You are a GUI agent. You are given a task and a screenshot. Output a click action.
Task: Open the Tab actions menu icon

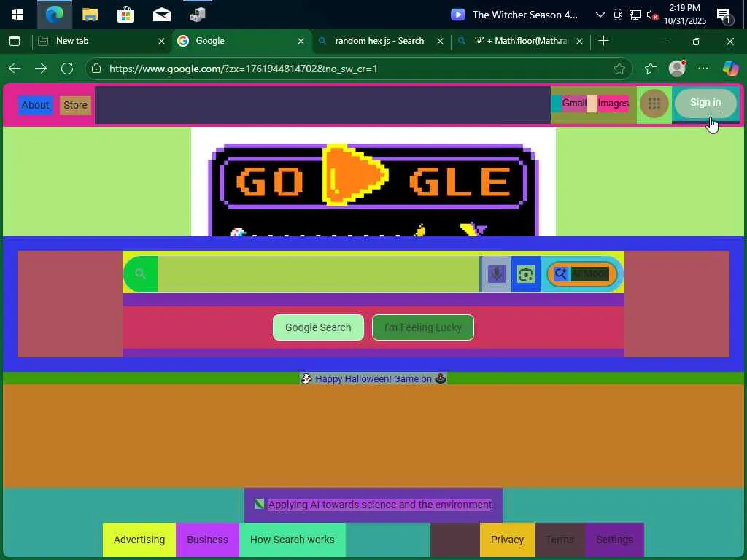(15, 41)
